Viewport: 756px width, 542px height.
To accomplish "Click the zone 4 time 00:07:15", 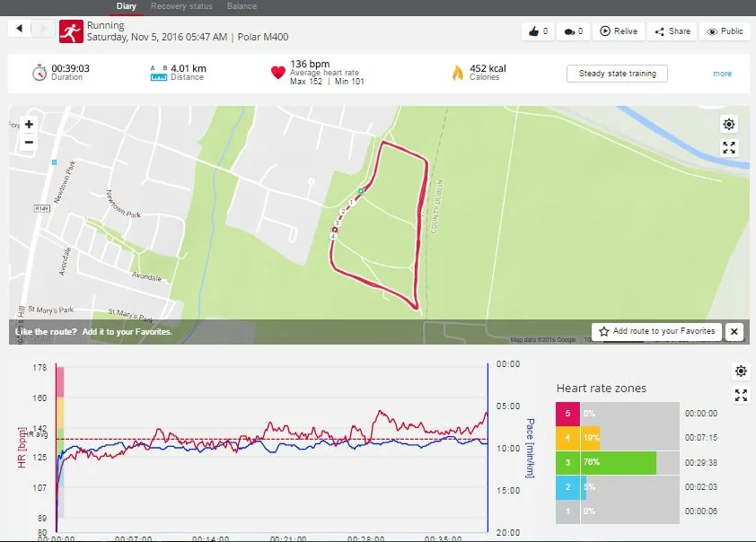I will tap(701, 438).
